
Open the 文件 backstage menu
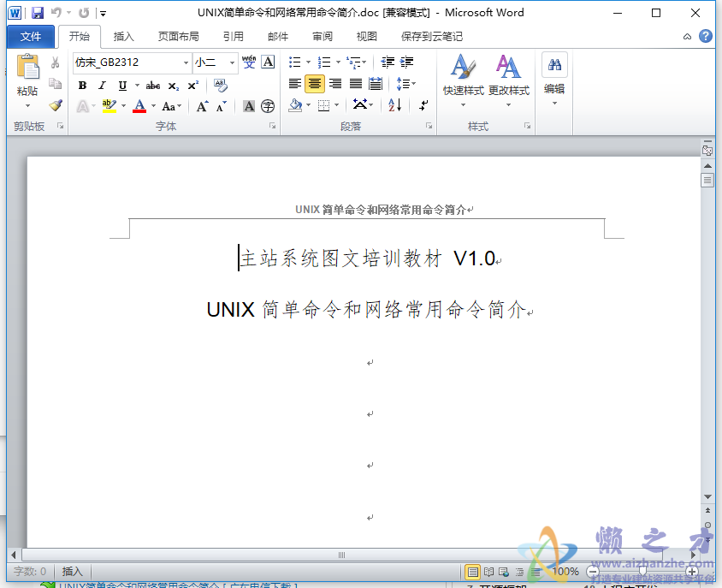pyautogui.click(x=31, y=36)
